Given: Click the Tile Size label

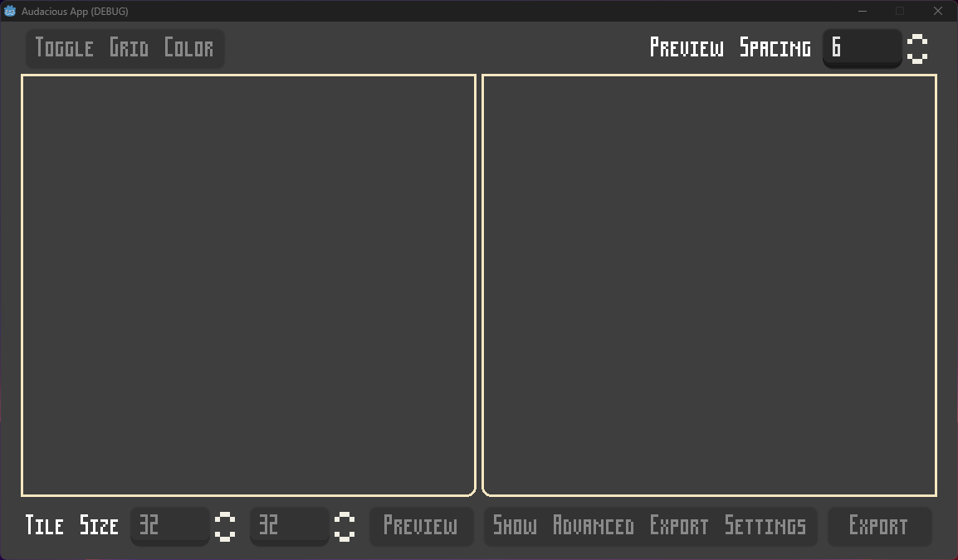Looking at the screenshot, I should point(71,525).
